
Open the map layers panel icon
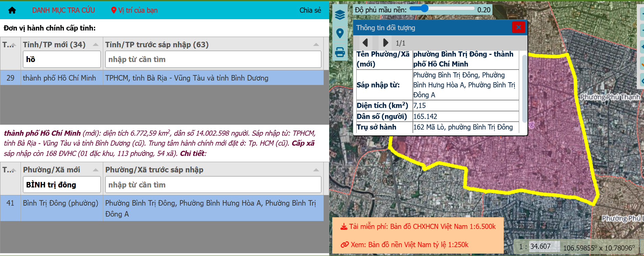tap(340, 15)
